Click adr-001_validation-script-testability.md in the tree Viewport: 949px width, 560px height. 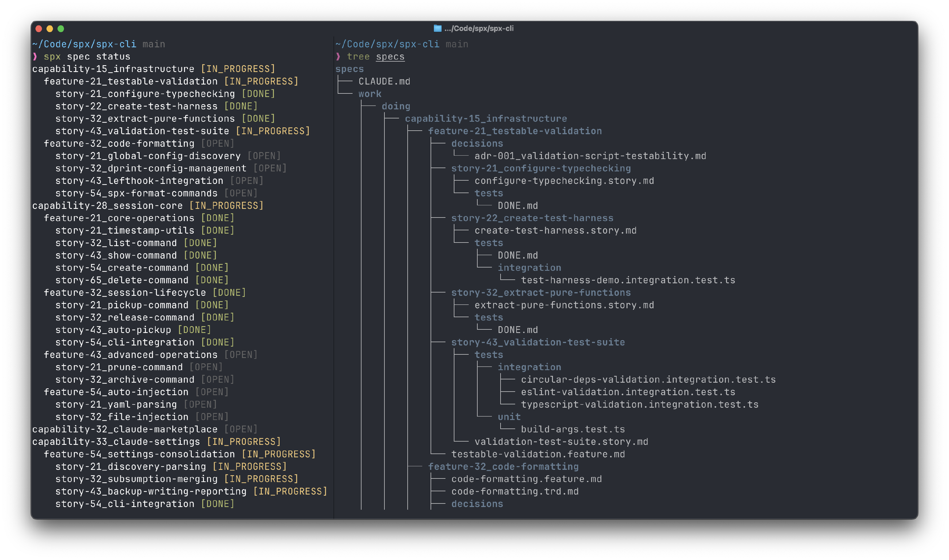[590, 155]
